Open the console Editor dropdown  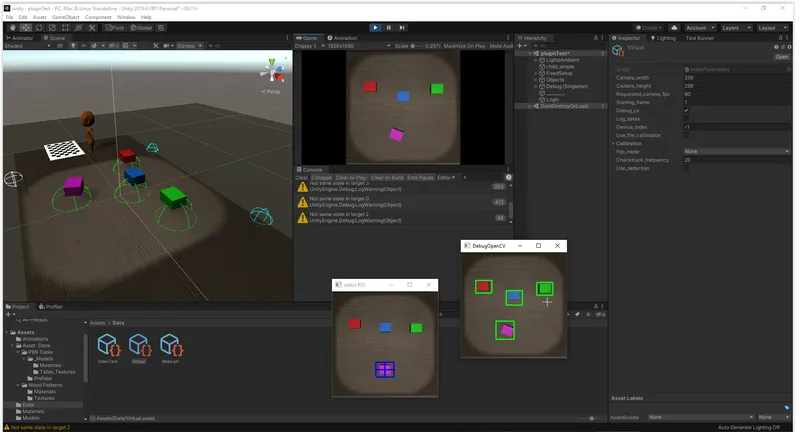[446, 177]
